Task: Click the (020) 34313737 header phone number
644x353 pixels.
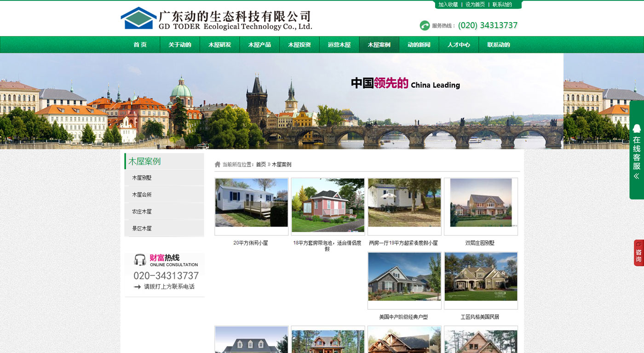Action: click(x=488, y=25)
